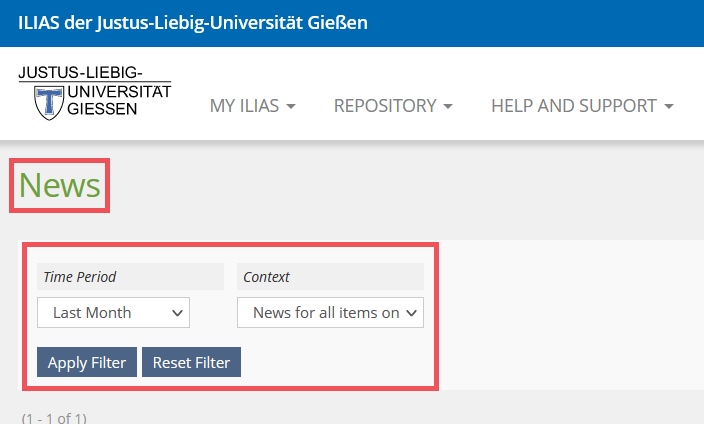Viewport: 704px width, 424px height.
Task: Click the chevron on the Context select box
Action: [412, 313]
